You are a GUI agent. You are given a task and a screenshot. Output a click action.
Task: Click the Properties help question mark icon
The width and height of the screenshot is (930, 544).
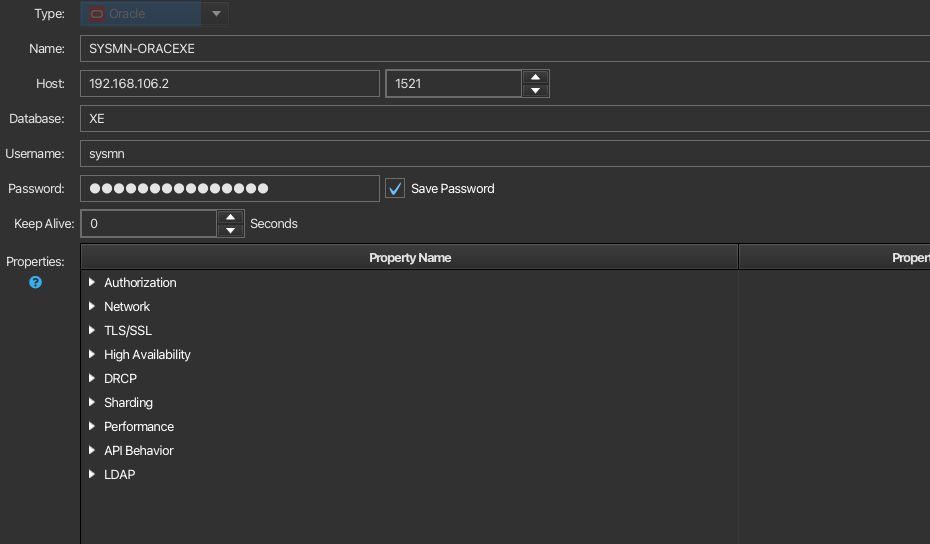36,283
